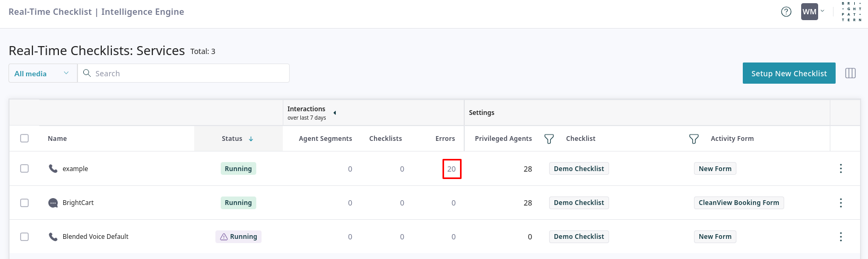Click the Setup New Checklist button
Screen dimensions: 868x259
[788, 74]
